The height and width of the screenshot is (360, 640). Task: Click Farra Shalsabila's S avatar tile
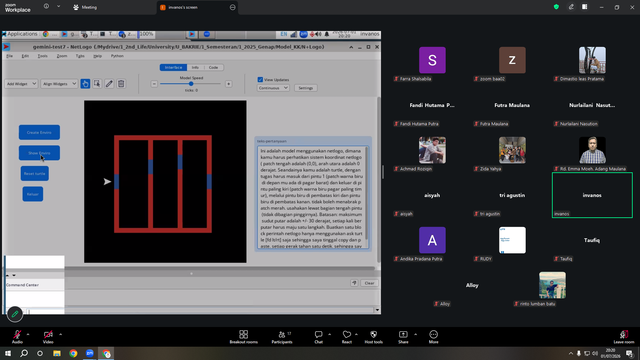(432, 60)
